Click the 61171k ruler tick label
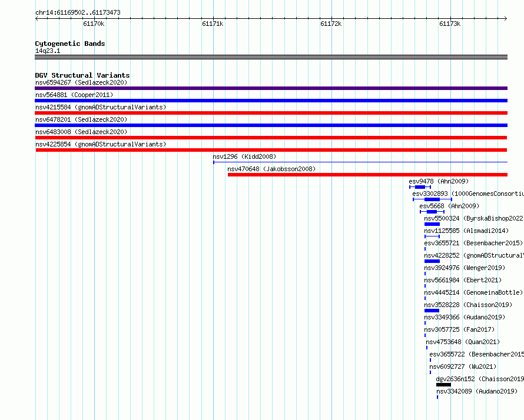524x420 pixels. tap(213, 24)
